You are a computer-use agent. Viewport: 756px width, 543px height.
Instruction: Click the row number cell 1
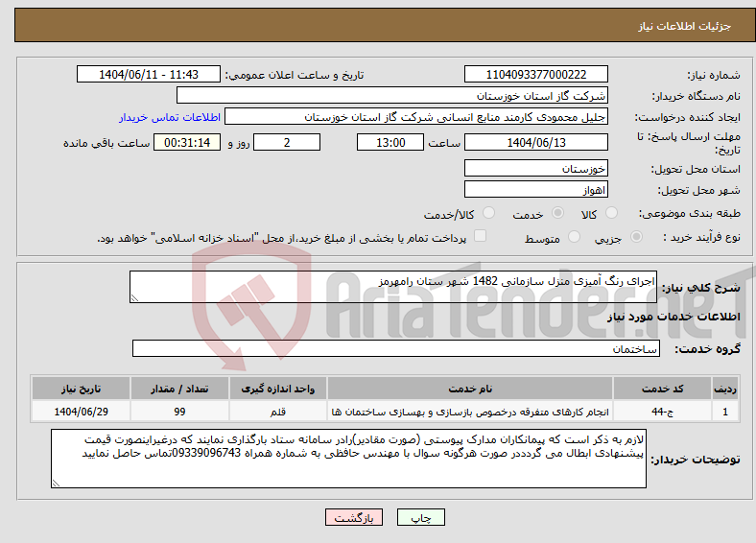click(x=725, y=412)
